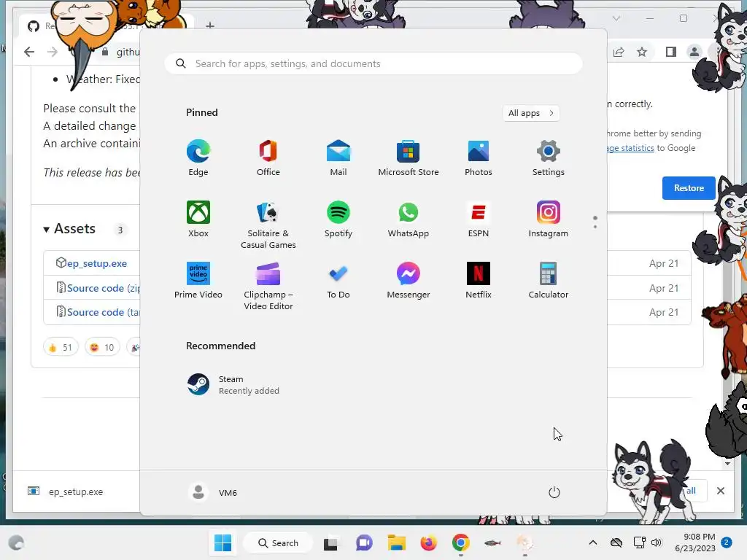747x560 pixels.
Task: Focus the Start menu search field
Action: tap(373, 64)
